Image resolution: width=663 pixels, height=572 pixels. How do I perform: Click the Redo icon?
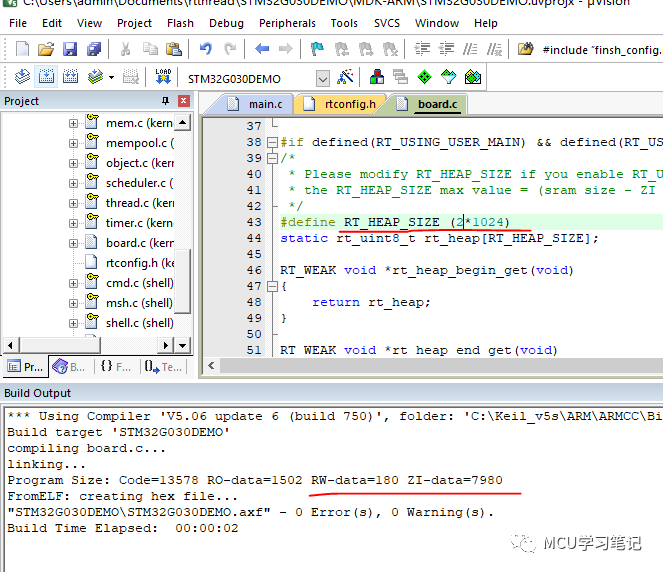pos(230,49)
